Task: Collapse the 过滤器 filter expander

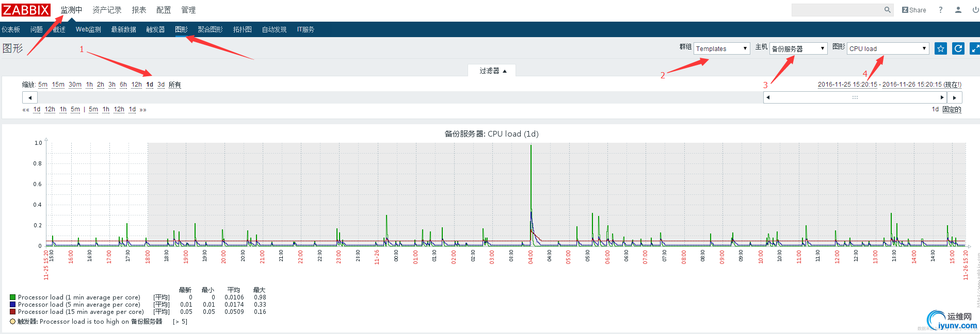Action: tap(492, 71)
